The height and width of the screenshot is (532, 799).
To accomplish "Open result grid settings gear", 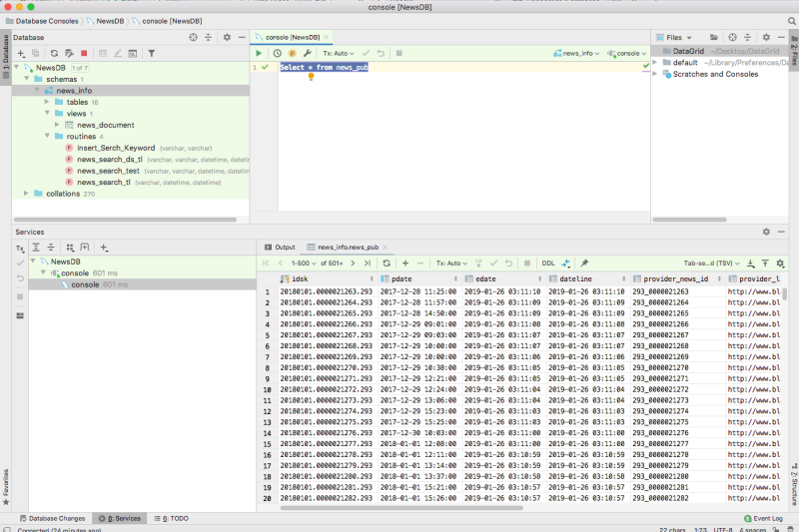I will click(x=780, y=264).
